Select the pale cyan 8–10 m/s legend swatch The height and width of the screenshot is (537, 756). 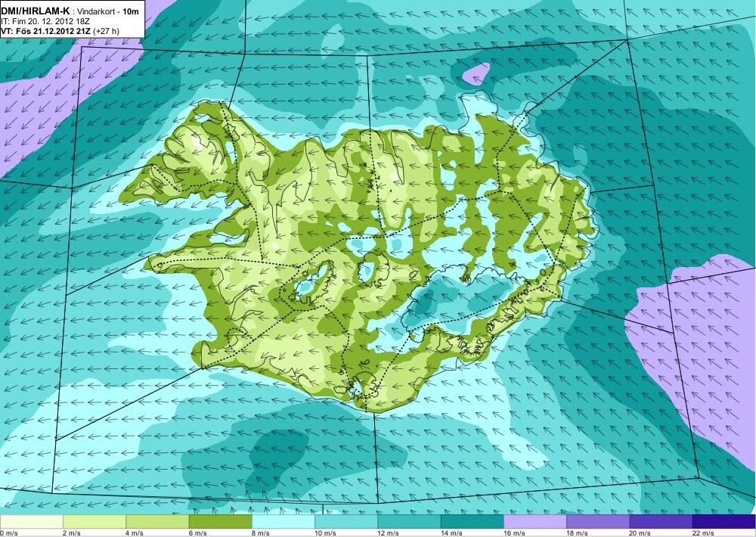click(x=283, y=522)
